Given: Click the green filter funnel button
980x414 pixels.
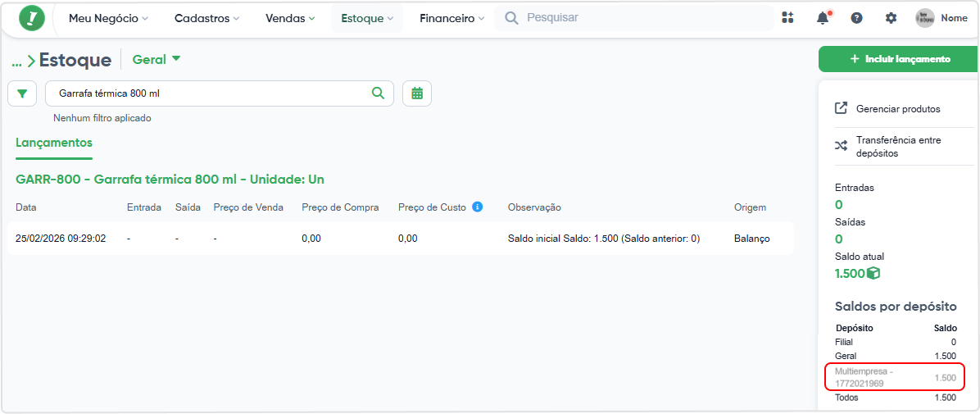Looking at the screenshot, I should [x=22, y=93].
